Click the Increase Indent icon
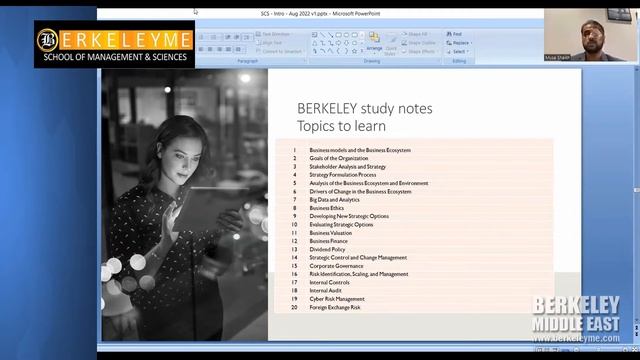The height and width of the screenshot is (360, 640). (x=236, y=37)
